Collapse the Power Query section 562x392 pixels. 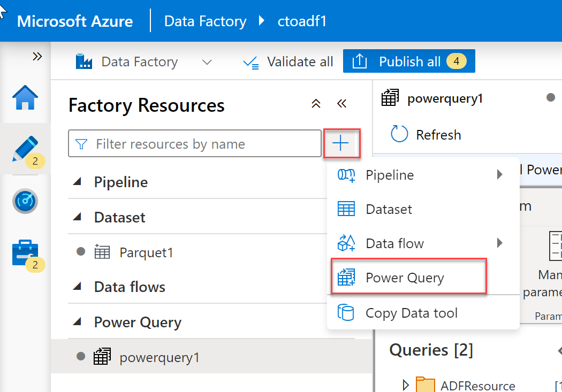(x=78, y=322)
